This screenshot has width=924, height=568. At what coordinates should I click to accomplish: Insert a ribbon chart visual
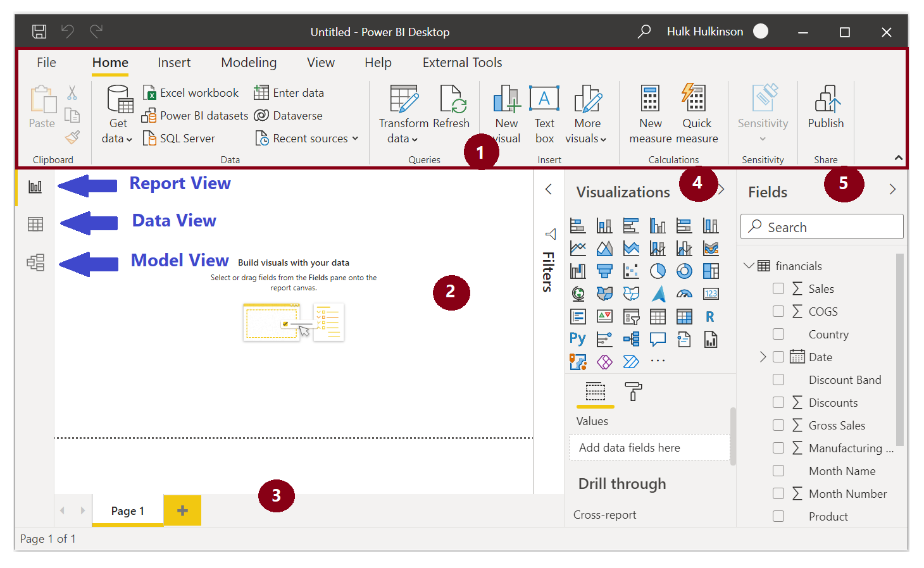(711, 248)
